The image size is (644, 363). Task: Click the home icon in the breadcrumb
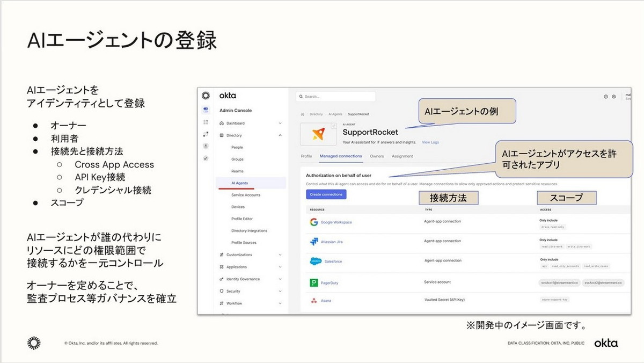point(303,114)
